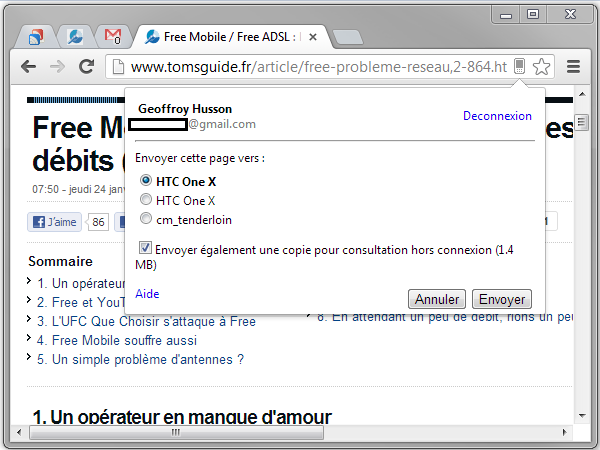Choose the cm_tenderloin device
The image size is (600, 450).
tap(145, 218)
